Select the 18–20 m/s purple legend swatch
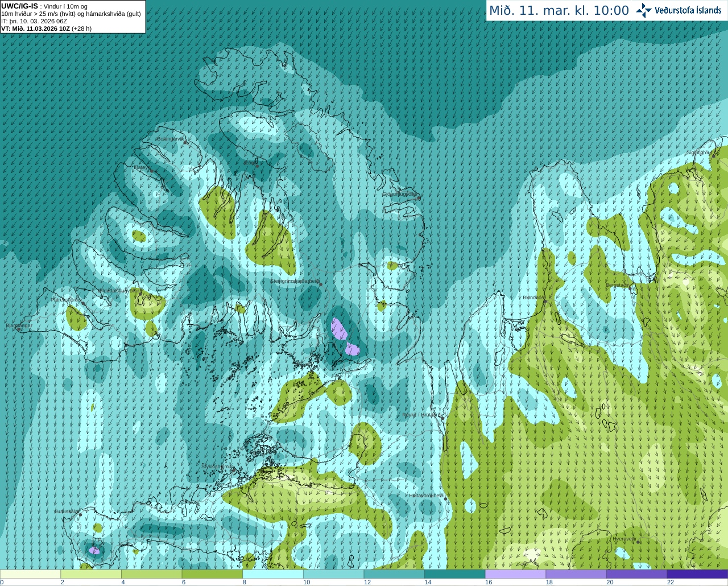Screen dimensions: 728x586 tap(576, 574)
